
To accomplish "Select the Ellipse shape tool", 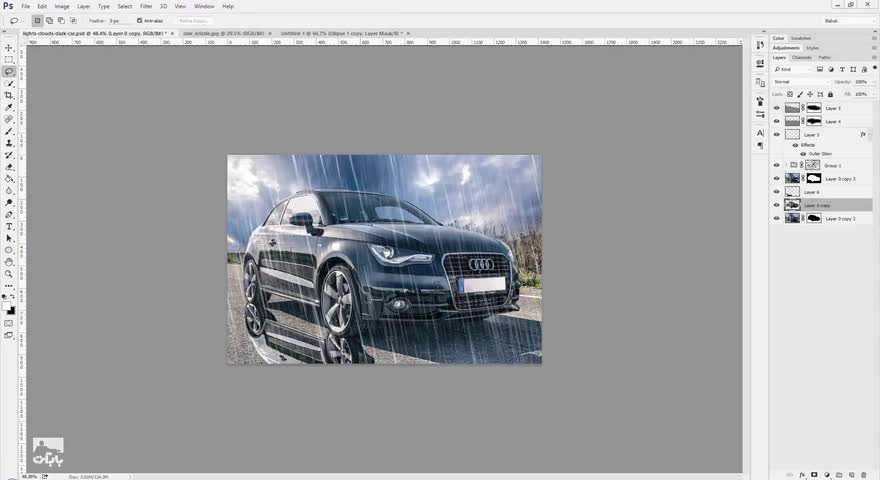I will 8,250.
